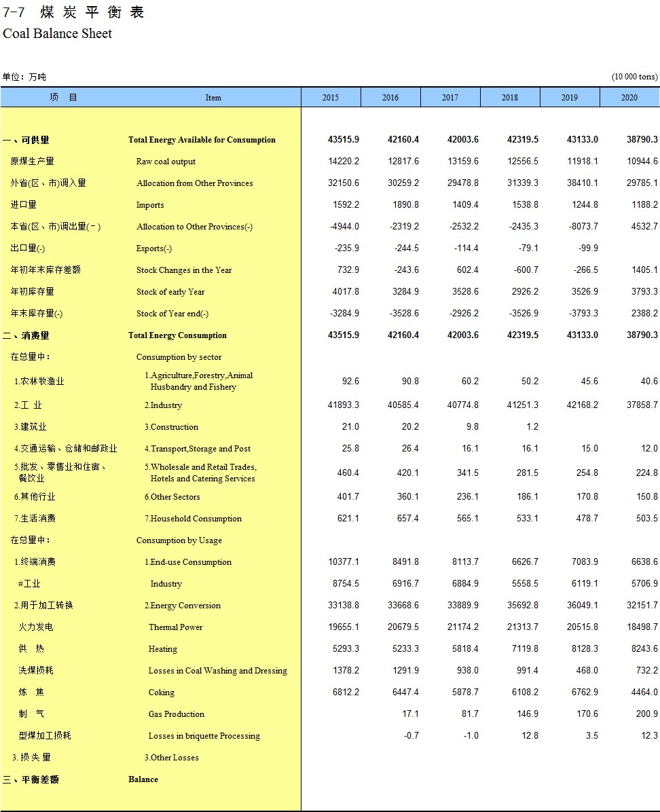The height and width of the screenshot is (812, 660).
Task: Click '2.Energy Conversion' label
Action: click(x=183, y=606)
